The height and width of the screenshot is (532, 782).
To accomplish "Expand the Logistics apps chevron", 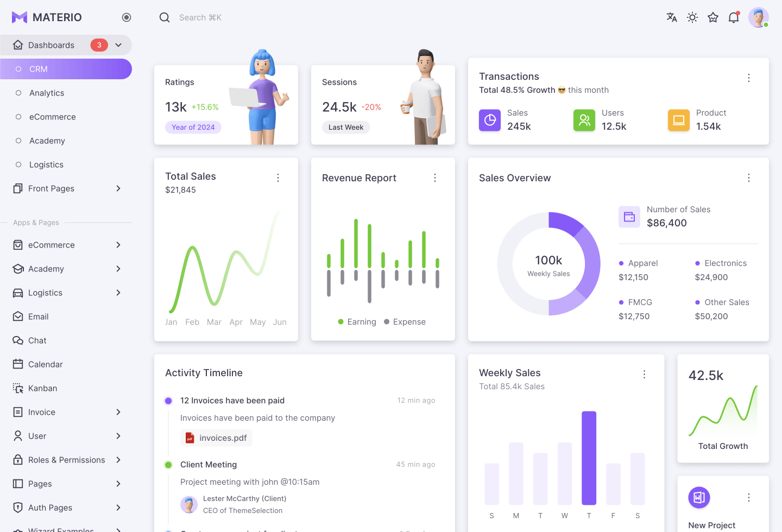I will 118,293.
